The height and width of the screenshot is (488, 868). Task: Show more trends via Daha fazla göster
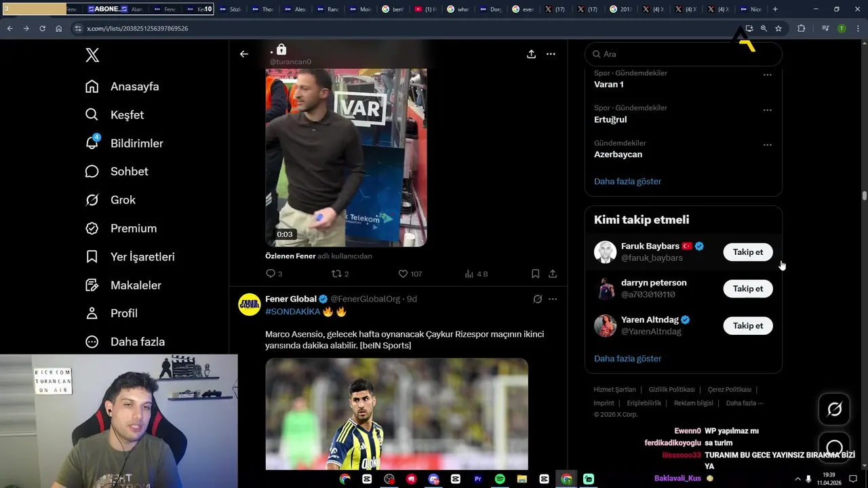627,182
